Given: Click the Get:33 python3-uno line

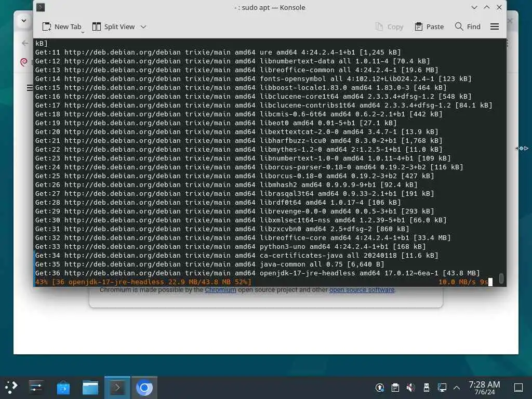Looking at the screenshot, I should click(x=230, y=247).
